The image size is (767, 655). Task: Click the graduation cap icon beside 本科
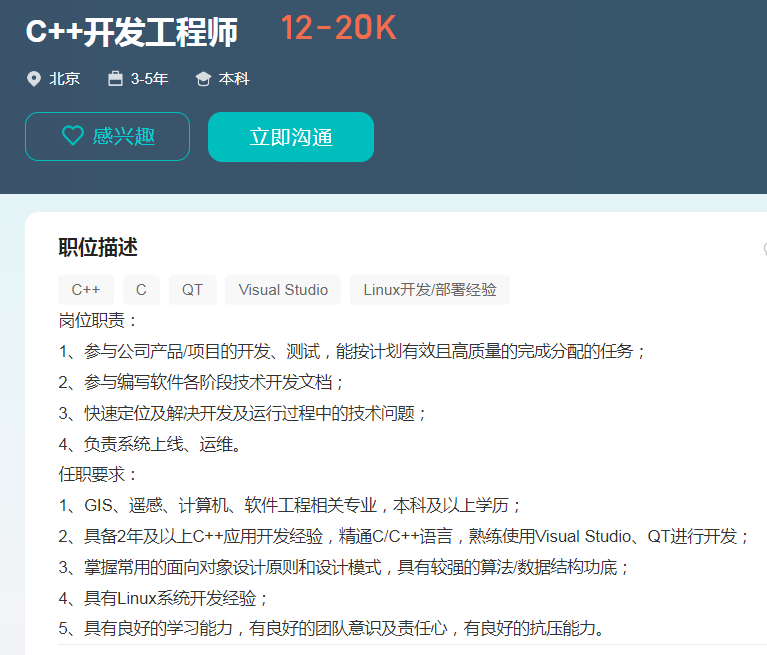203,79
